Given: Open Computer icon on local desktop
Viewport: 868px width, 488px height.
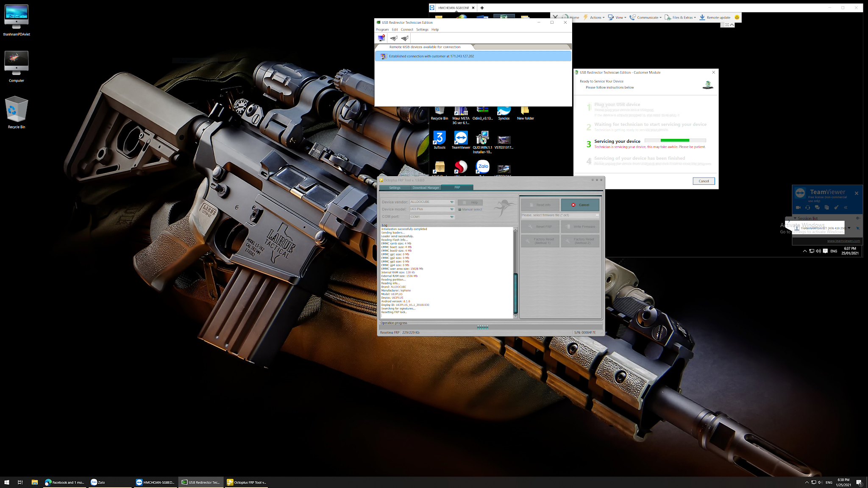Looking at the screenshot, I should (x=16, y=64).
